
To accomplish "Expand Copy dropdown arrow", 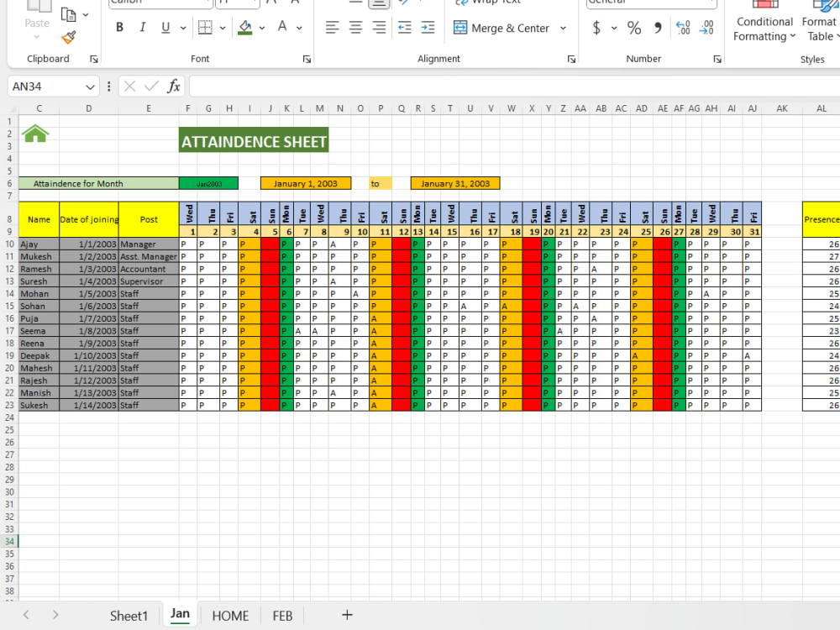I will [86, 14].
